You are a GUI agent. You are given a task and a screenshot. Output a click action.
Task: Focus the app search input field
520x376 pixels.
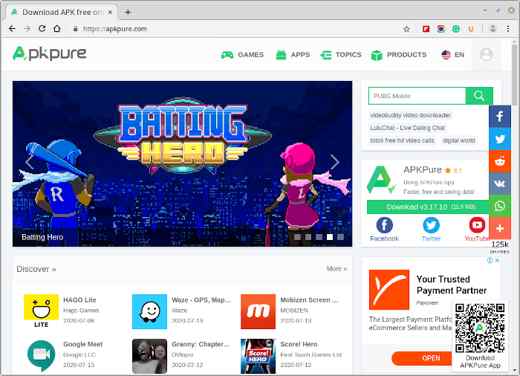[x=417, y=96]
